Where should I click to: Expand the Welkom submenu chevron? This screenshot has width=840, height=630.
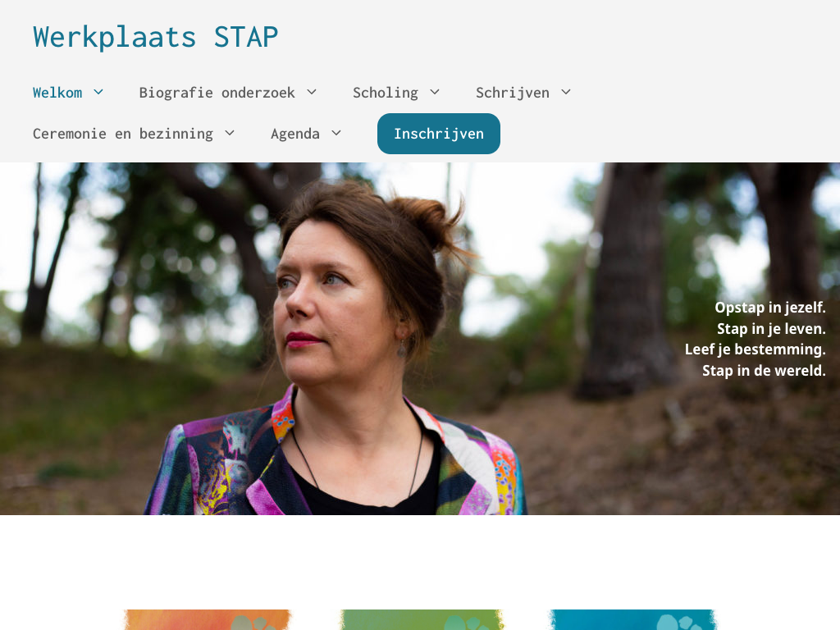pos(98,92)
